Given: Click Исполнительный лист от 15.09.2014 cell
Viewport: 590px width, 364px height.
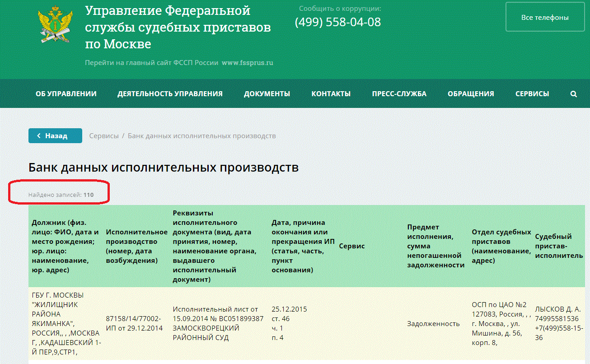Looking at the screenshot, I should [x=218, y=323].
